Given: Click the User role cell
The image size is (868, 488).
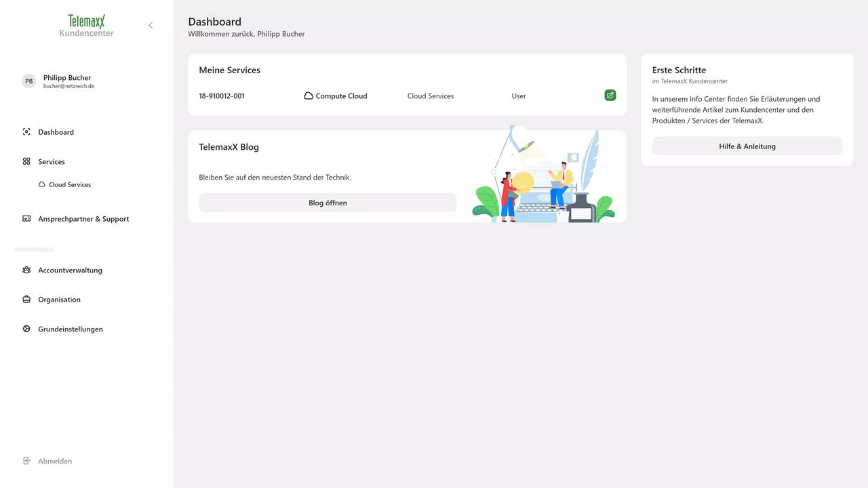Looking at the screenshot, I should (519, 96).
